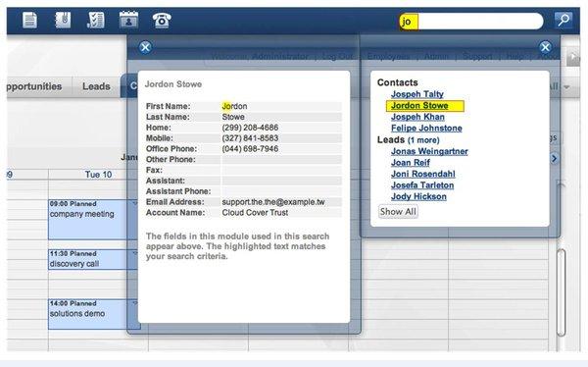Viewport: 588px width, 367px height.
Task: Click the Contacts heading in results
Action: pos(397,82)
